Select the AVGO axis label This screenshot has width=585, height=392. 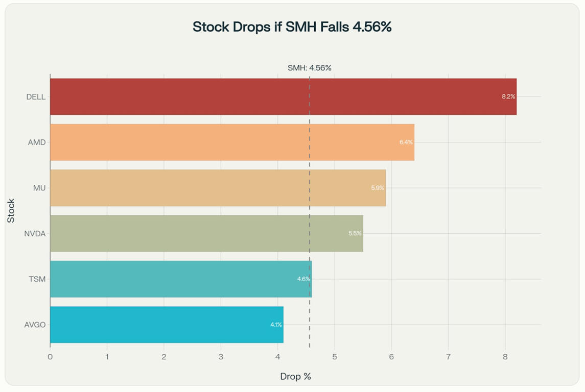click(35, 325)
